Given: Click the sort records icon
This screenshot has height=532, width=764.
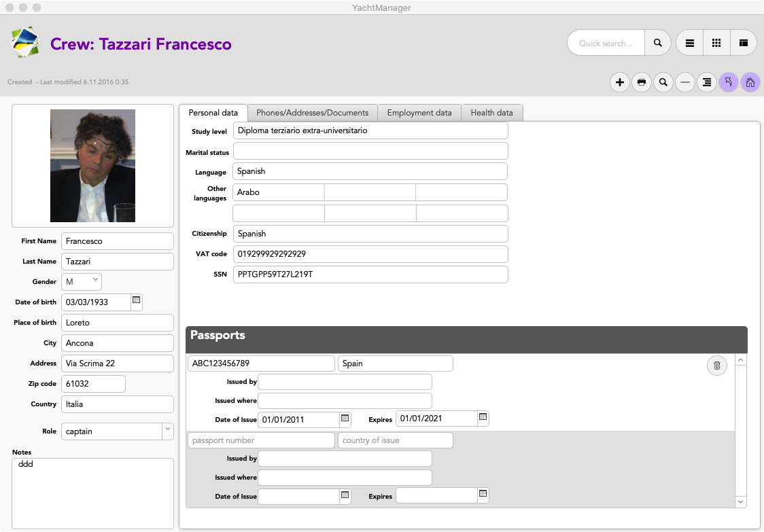Looking at the screenshot, I should 707,82.
